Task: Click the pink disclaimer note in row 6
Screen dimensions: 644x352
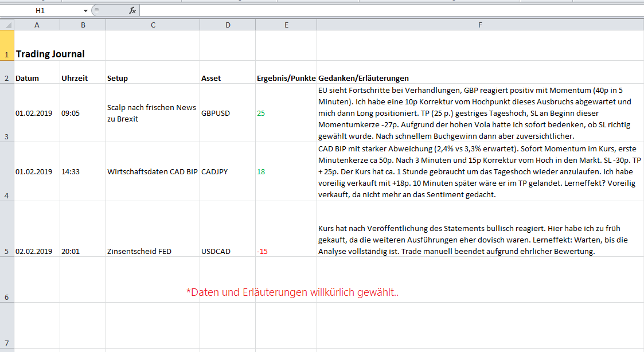Action: tap(292, 292)
